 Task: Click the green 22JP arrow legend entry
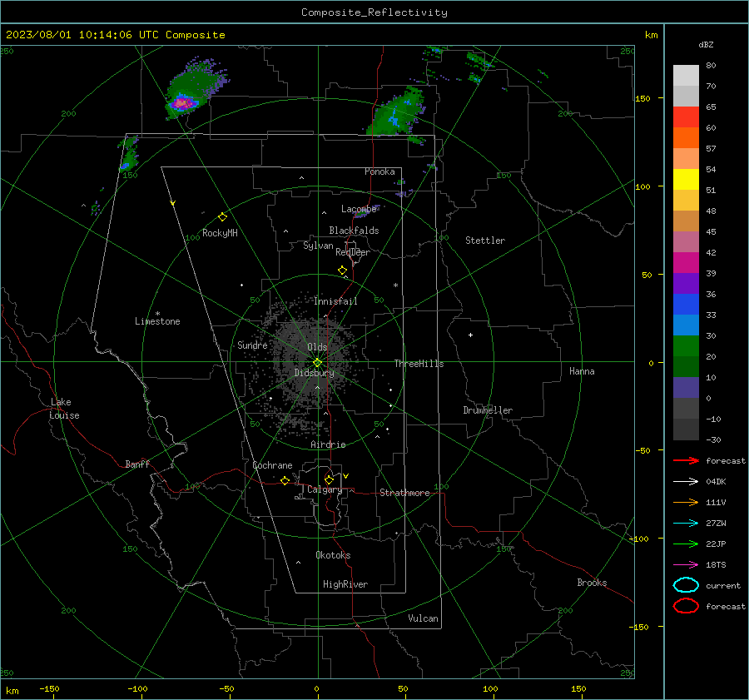point(686,544)
